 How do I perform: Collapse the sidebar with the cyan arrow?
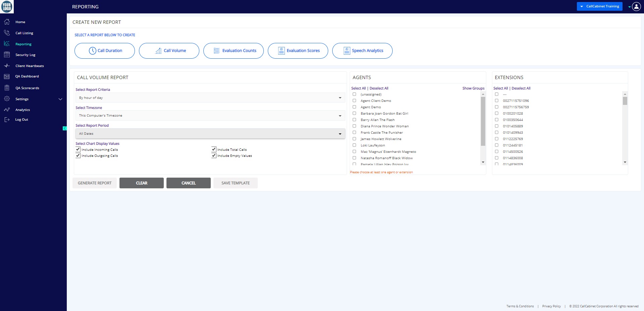pyautogui.click(x=65, y=128)
